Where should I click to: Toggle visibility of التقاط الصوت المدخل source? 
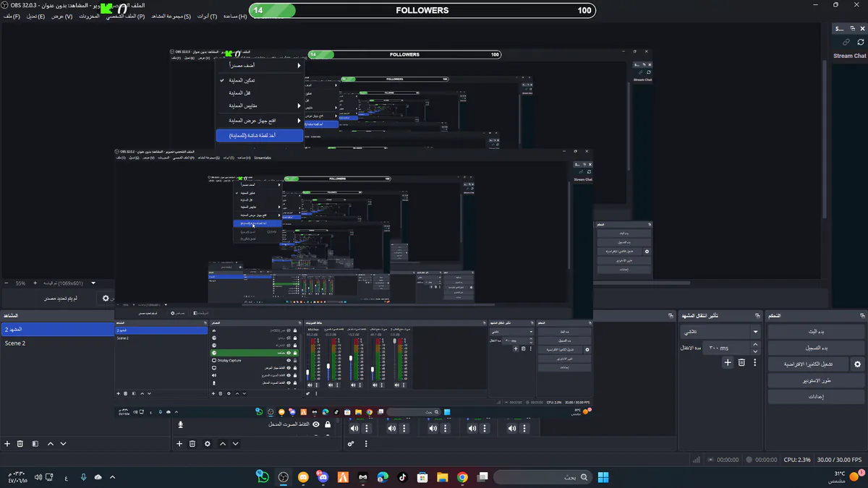pos(316,424)
